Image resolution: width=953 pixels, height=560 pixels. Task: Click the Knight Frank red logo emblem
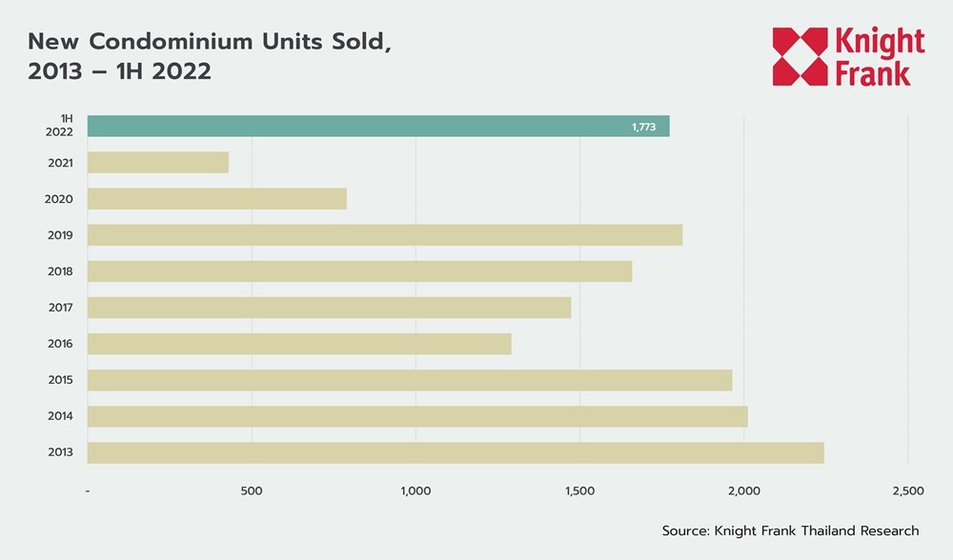[x=800, y=56]
